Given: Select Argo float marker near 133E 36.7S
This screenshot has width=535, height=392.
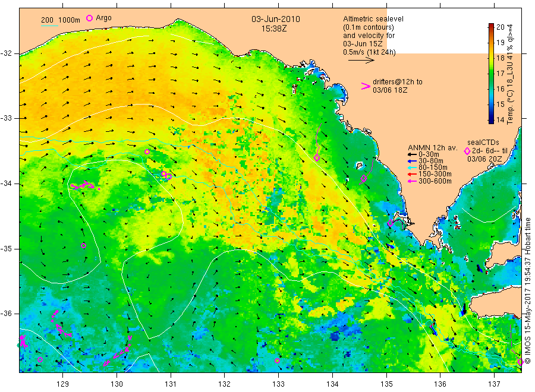Looking at the screenshot, I should 277,361.
